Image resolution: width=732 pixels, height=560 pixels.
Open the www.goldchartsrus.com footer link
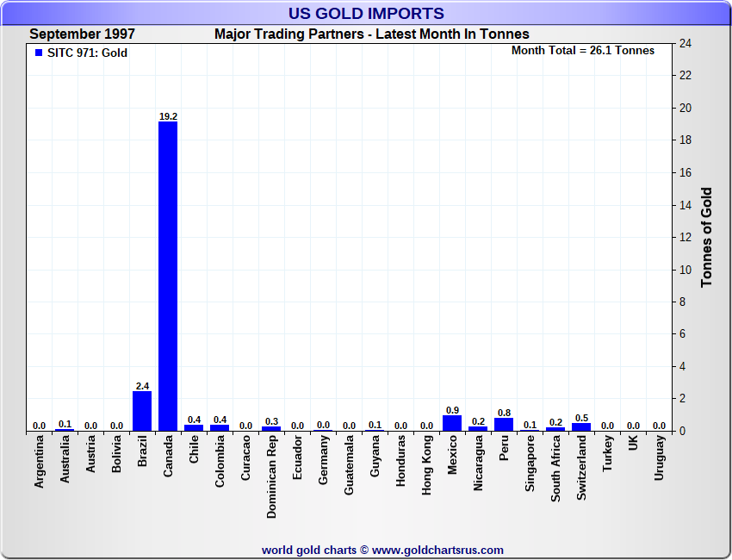click(437, 550)
